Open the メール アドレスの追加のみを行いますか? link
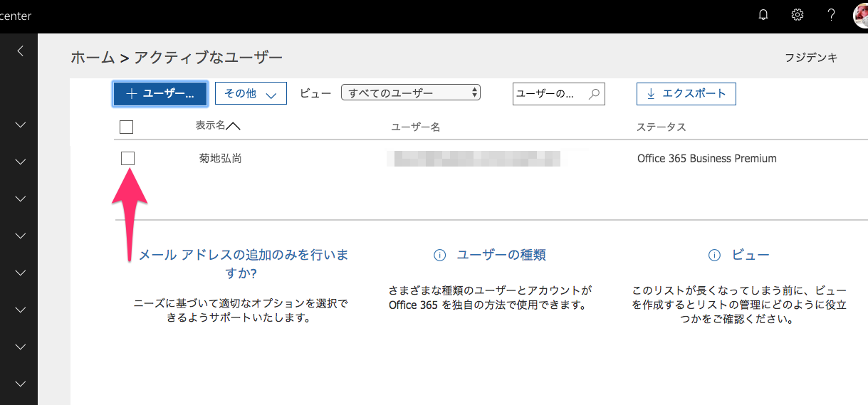The width and height of the screenshot is (868, 405). [244, 264]
